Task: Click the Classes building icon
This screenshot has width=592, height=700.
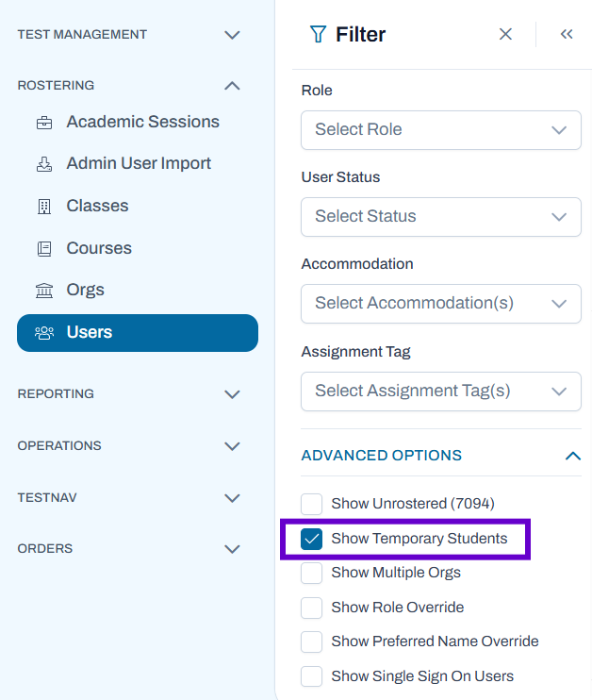Action: tap(44, 207)
